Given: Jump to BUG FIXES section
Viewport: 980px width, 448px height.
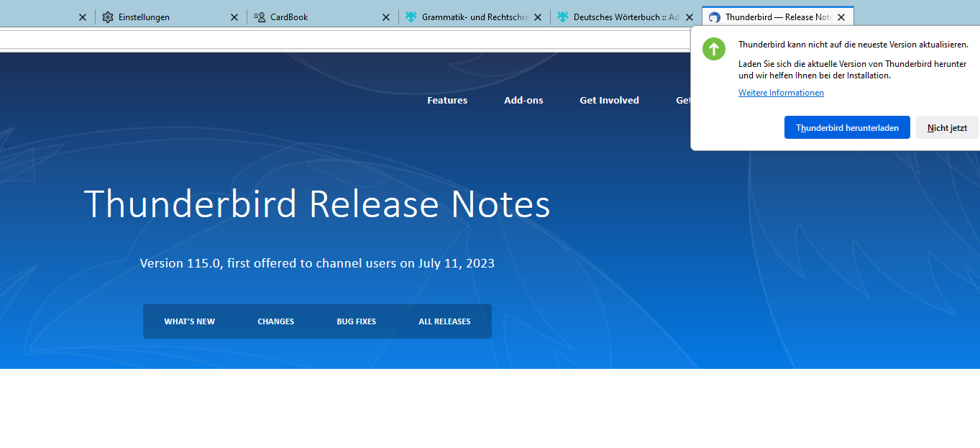Looking at the screenshot, I should (357, 321).
